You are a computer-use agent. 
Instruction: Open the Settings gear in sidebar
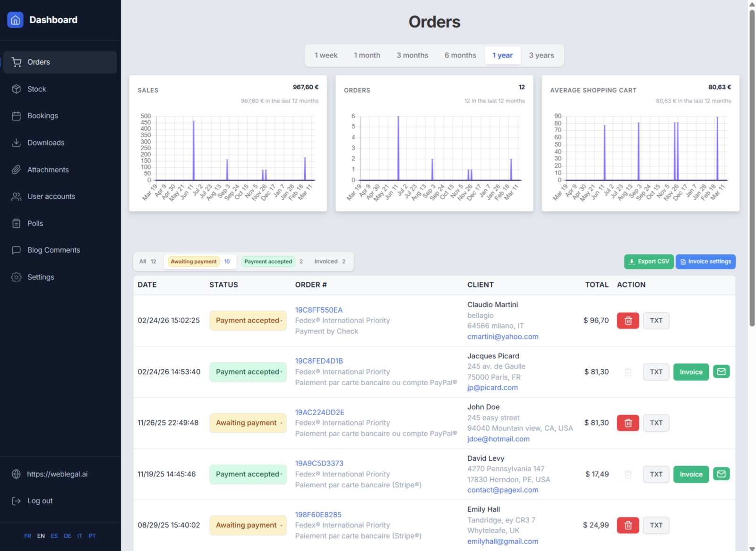(x=17, y=277)
